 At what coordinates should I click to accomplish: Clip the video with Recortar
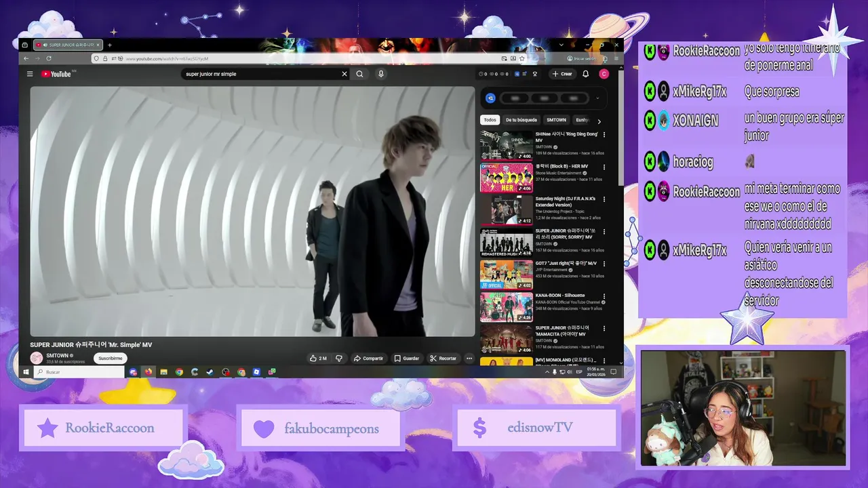pyautogui.click(x=443, y=358)
